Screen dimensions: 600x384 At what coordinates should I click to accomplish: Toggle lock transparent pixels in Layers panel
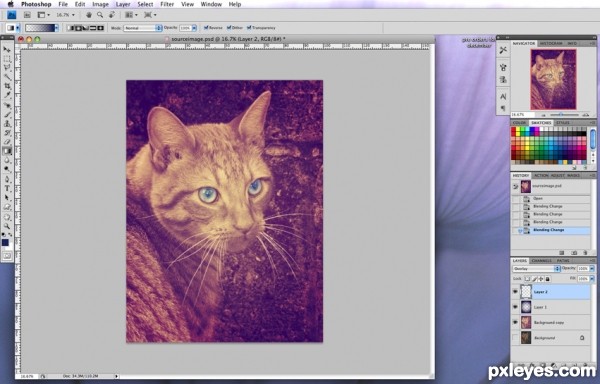pyautogui.click(x=527, y=279)
